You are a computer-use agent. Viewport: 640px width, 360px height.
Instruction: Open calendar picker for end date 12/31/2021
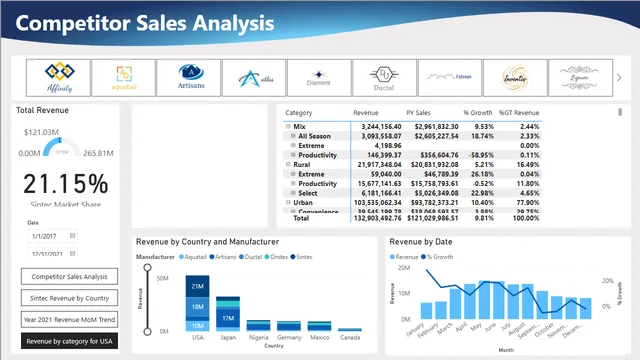point(72,253)
